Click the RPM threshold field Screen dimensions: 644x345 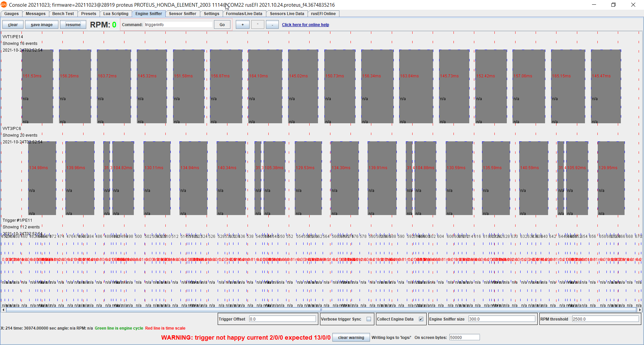point(605,319)
